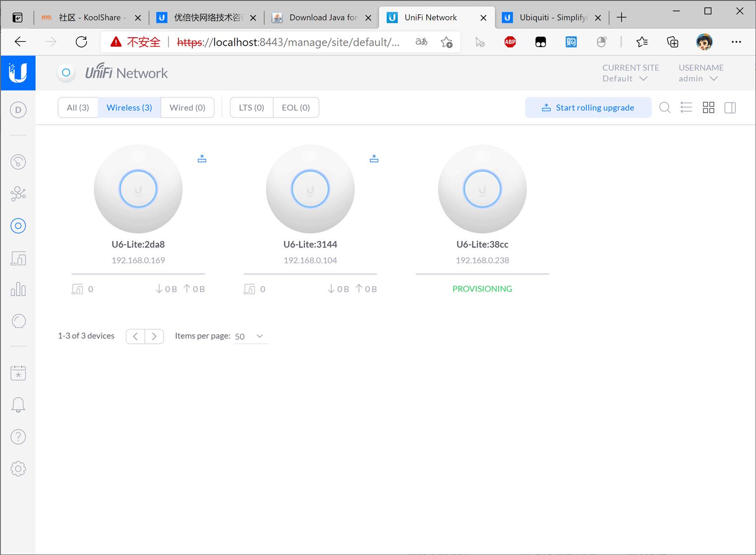
Task: Click the firmware upgrade icon on U6-Lite:2da8
Action: pos(202,158)
